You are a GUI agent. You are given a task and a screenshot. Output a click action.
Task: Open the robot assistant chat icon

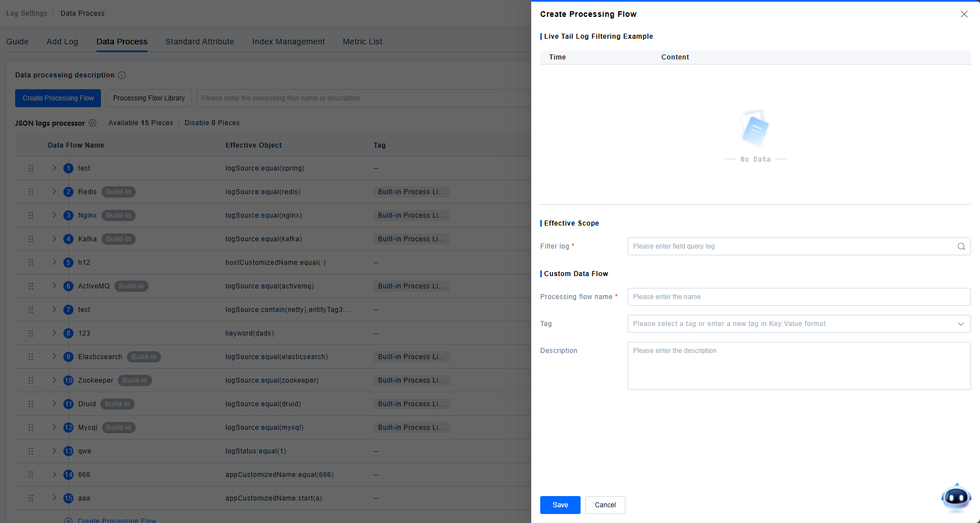point(956,497)
